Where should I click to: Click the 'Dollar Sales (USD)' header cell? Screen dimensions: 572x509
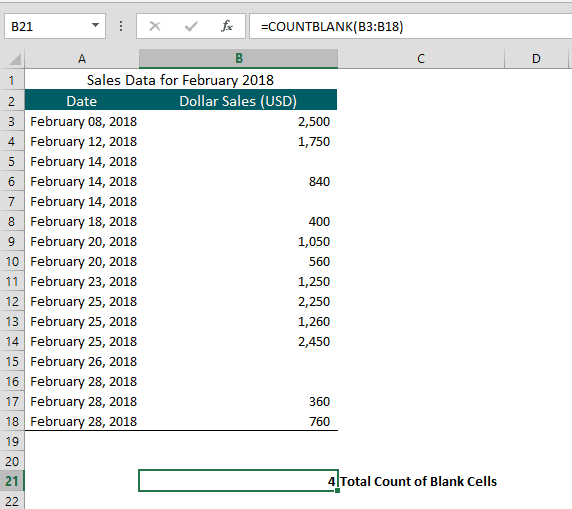[x=238, y=101]
